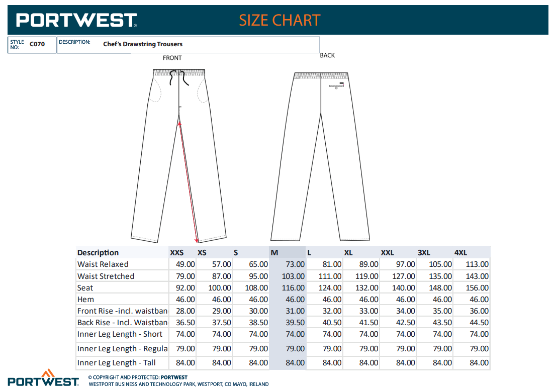The image size is (556, 392).
Task: Select the 3XL size column header
Action: (424, 253)
